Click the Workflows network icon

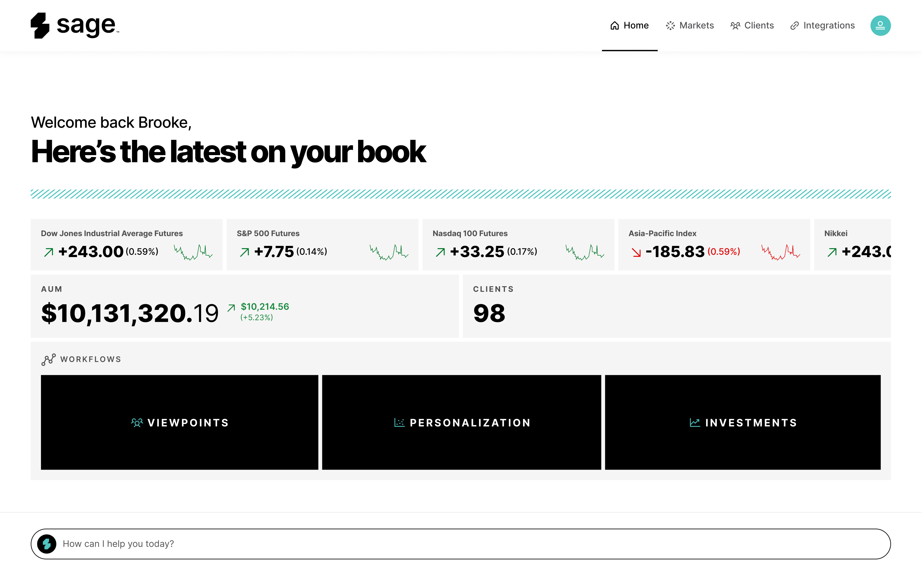coord(48,359)
